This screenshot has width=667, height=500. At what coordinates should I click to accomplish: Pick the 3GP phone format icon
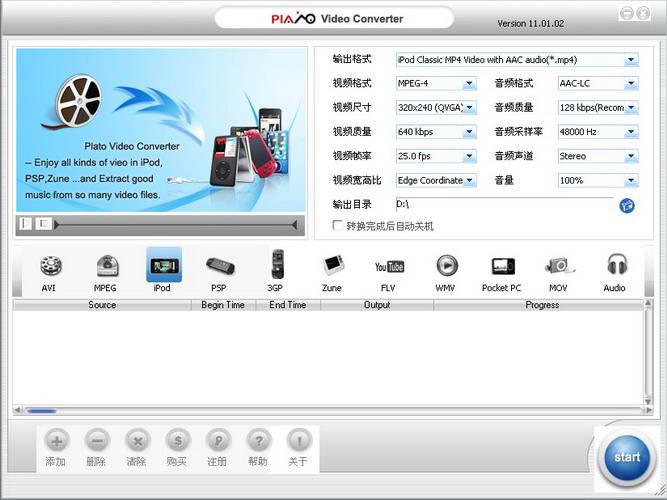[275, 267]
